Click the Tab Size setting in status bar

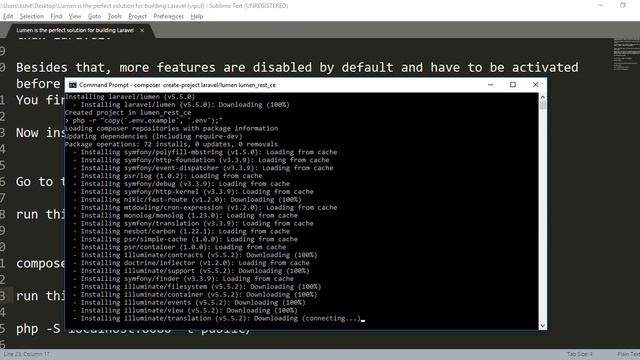(x=579, y=354)
